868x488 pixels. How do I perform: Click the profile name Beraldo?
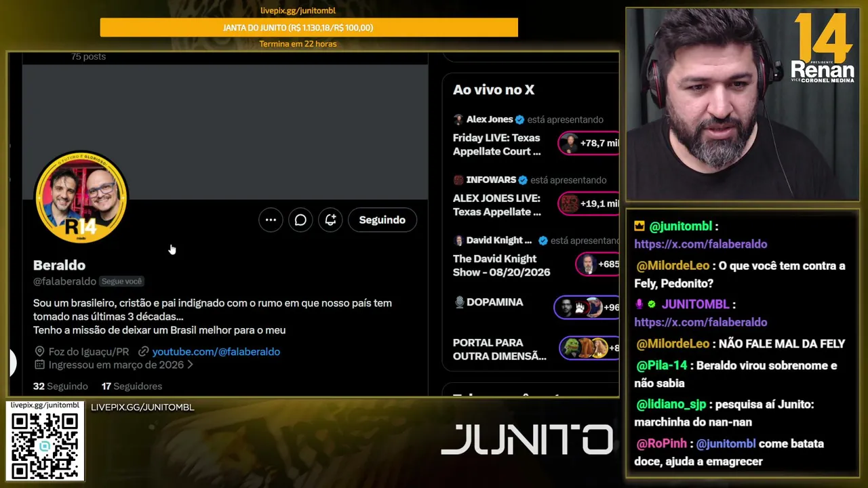[59, 265]
